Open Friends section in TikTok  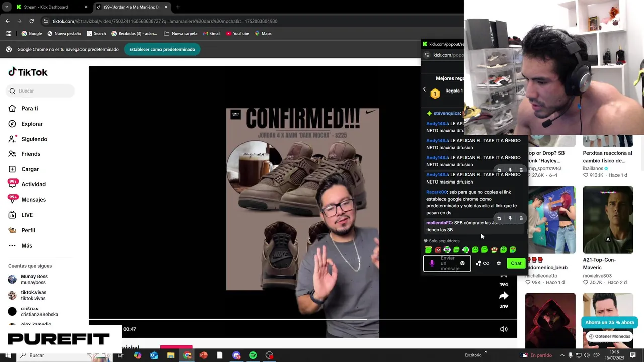click(24, 154)
